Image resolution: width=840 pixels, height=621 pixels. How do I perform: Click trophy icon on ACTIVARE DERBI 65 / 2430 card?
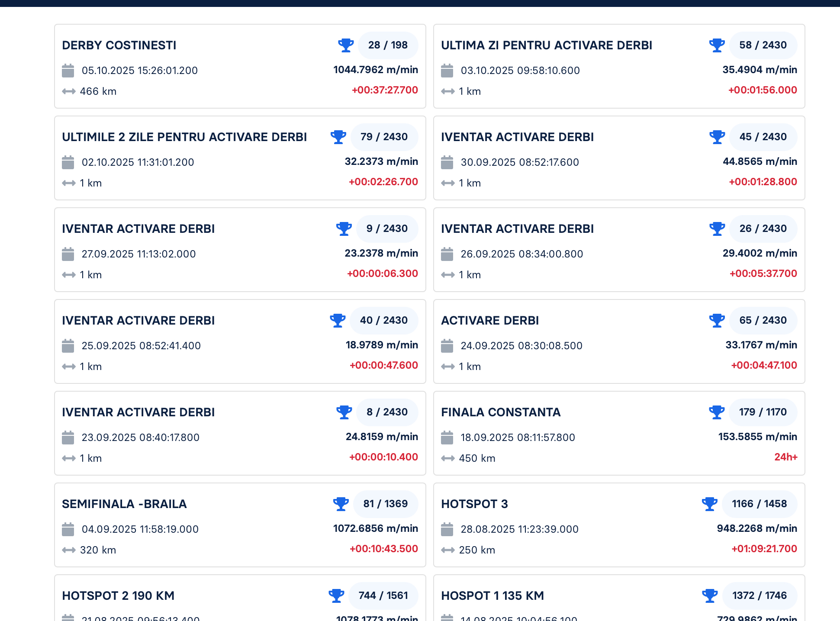tap(717, 320)
